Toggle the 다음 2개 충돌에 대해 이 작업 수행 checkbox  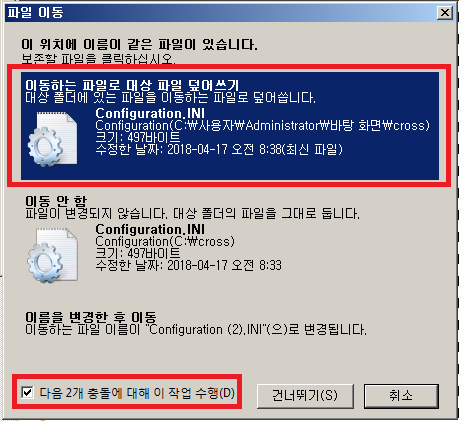pyautogui.click(x=27, y=392)
